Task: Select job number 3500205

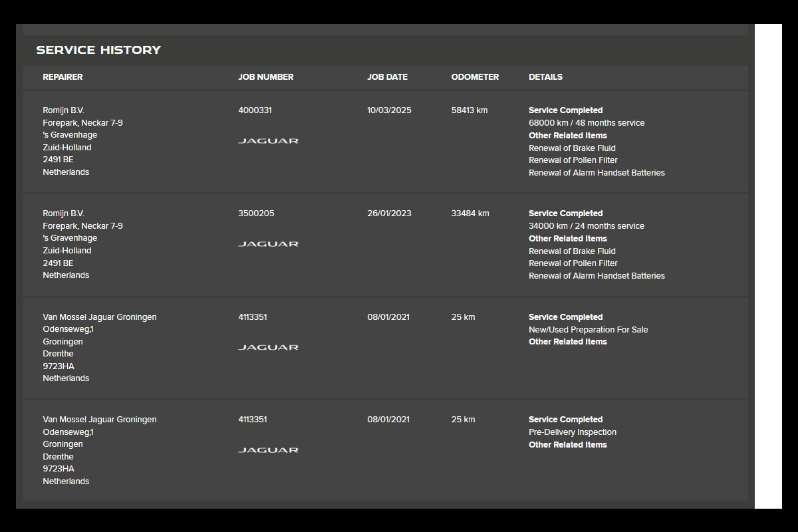Action: [256, 213]
